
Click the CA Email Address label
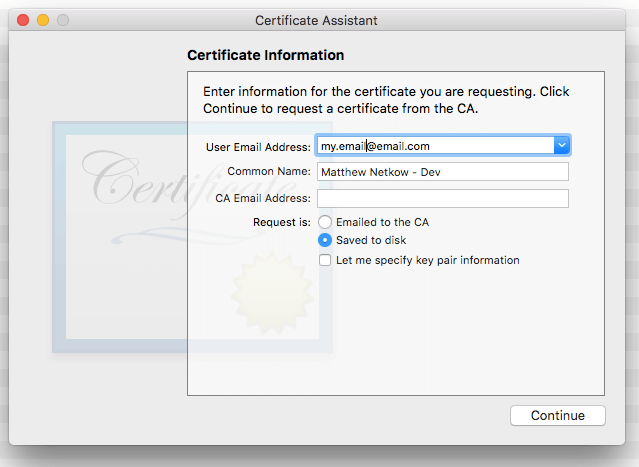point(263,198)
